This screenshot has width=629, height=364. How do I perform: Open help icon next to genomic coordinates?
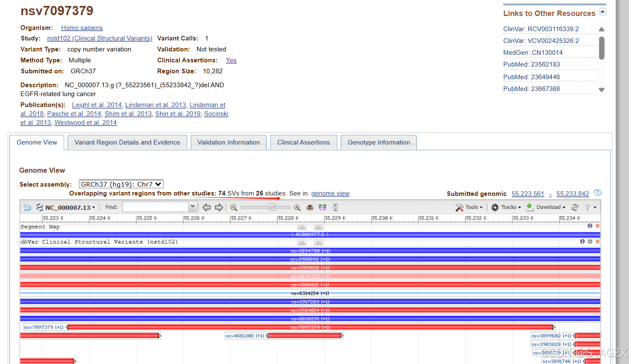pos(597,193)
